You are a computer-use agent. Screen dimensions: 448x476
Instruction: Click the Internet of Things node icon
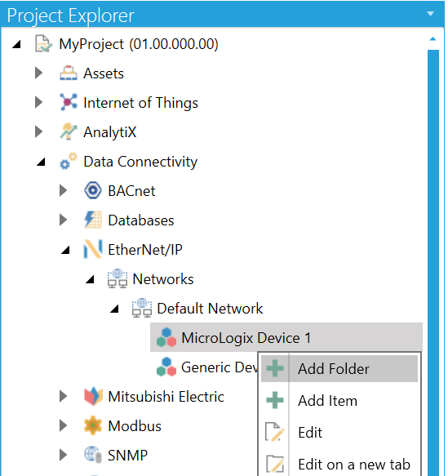pos(69,102)
